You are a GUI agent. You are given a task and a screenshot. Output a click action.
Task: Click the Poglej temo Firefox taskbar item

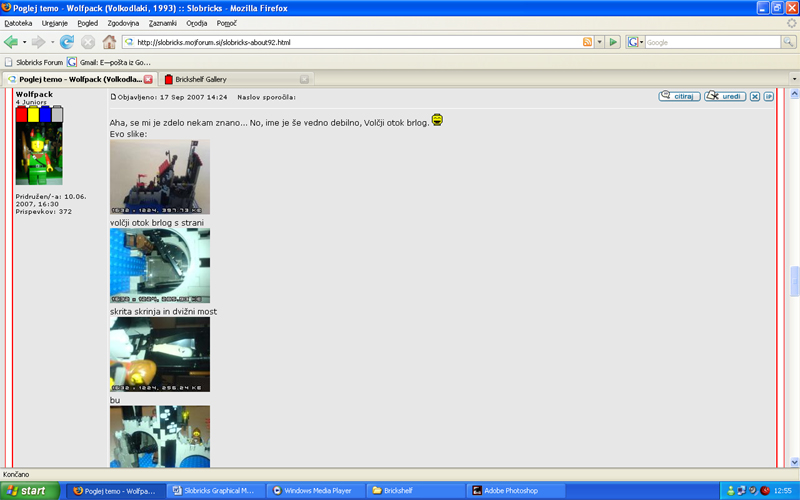click(116, 491)
